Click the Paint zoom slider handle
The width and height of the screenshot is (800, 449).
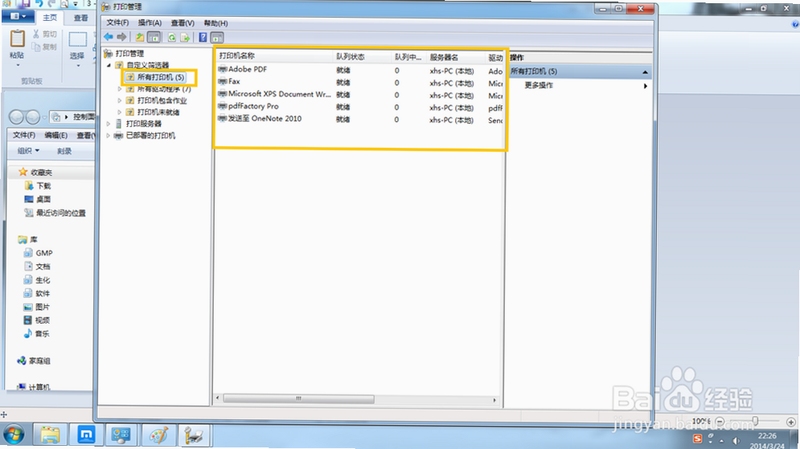coord(755,421)
